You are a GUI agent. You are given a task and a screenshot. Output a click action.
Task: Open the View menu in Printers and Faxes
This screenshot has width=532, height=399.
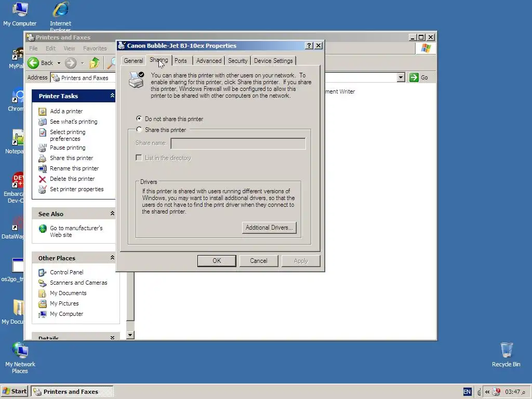click(x=69, y=48)
